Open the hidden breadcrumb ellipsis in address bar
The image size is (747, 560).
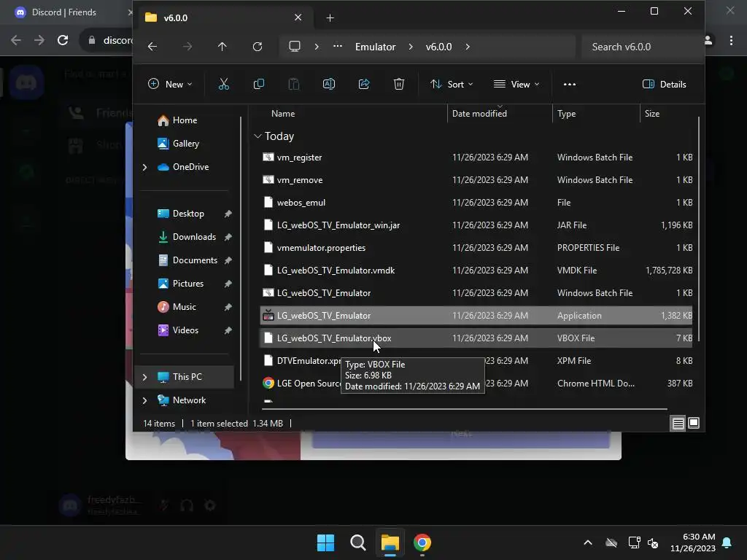(337, 47)
